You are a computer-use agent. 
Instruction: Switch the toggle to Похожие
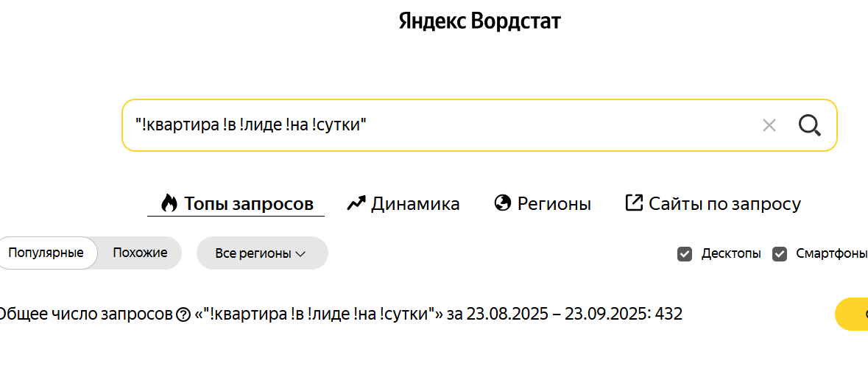(140, 253)
